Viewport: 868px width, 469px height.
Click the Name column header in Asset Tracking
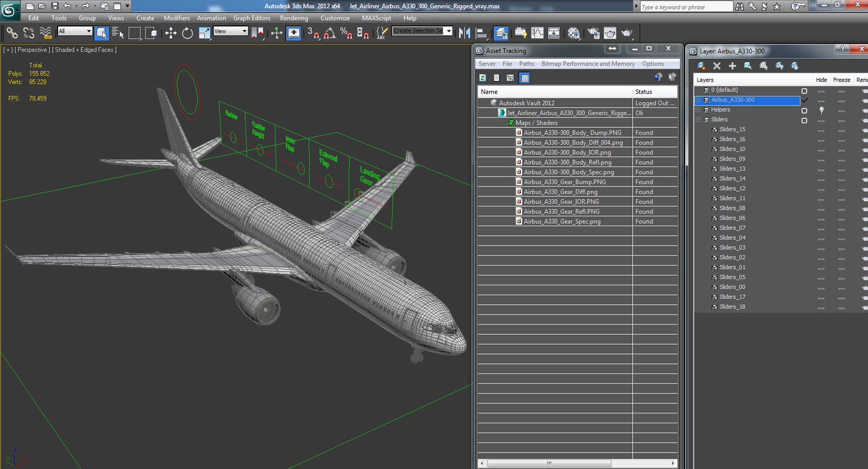pos(555,91)
